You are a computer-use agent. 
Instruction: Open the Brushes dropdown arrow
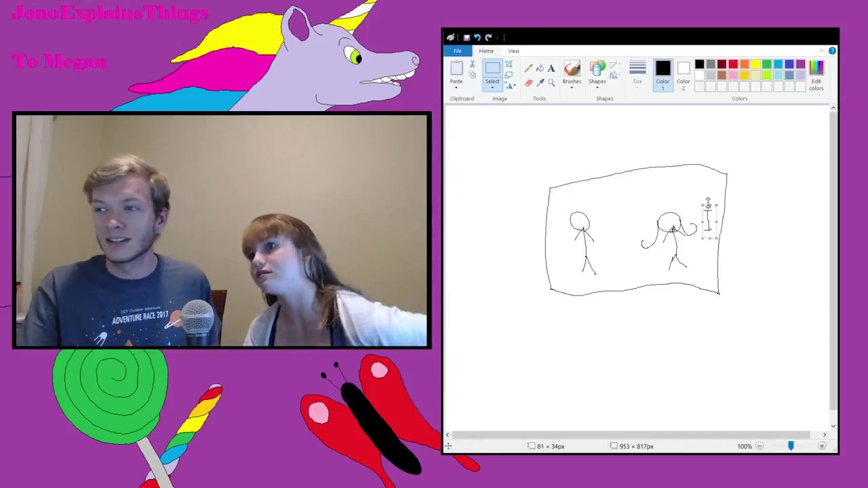click(572, 87)
